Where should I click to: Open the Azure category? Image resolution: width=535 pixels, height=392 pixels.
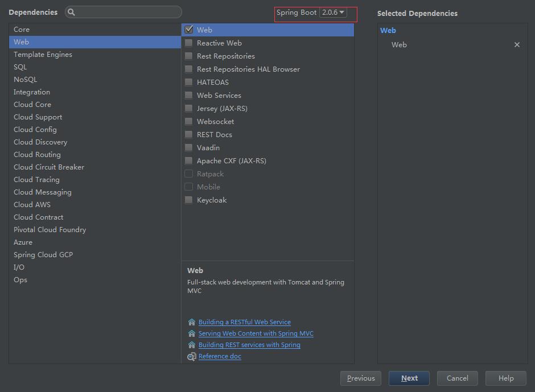click(x=95, y=242)
